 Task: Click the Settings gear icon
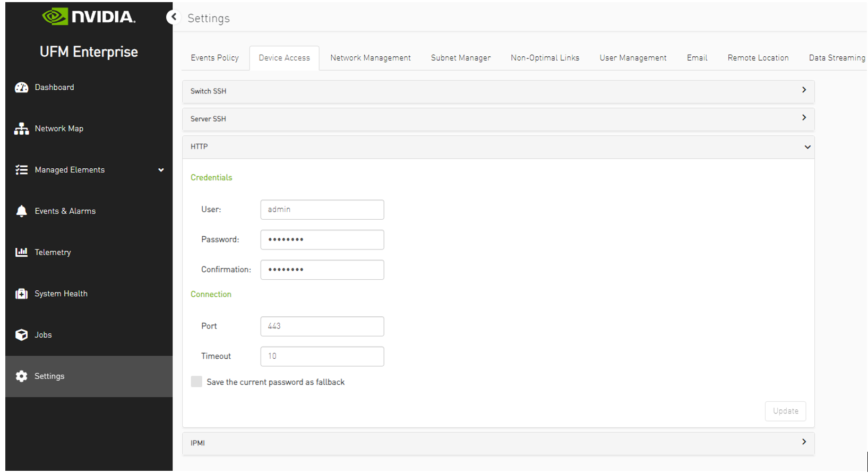point(21,376)
